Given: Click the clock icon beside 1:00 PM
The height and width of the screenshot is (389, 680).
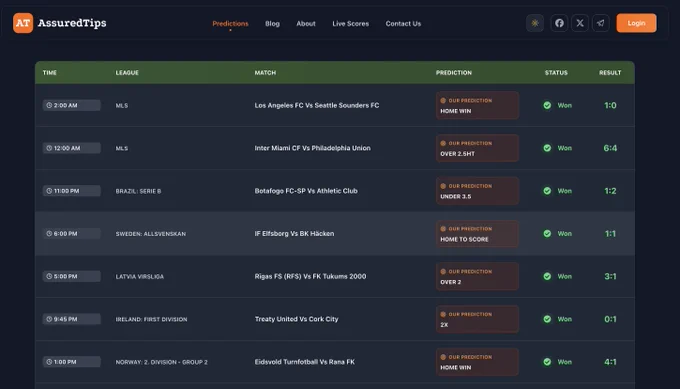Looking at the screenshot, I should 49,362.
